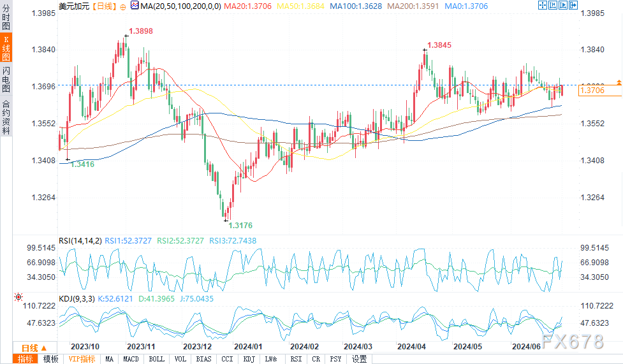Click the play-forward chart axis icon

pyautogui.click(x=563, y=5)
